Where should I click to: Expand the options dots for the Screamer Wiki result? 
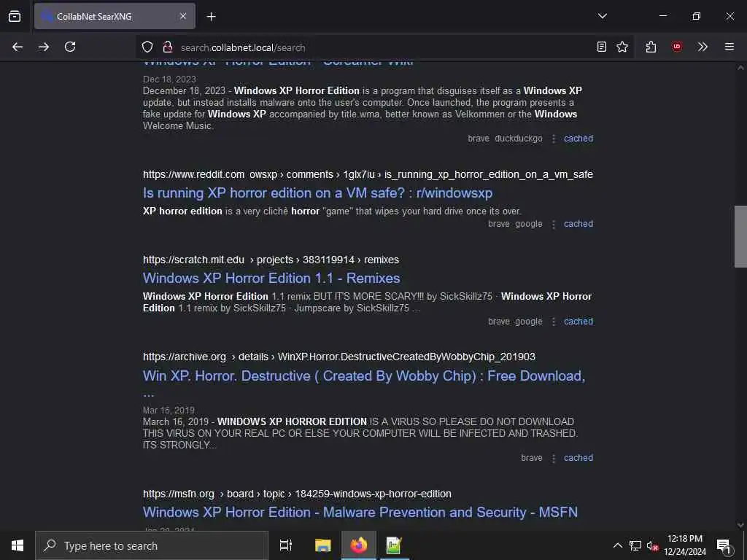(x=554, y=139)
